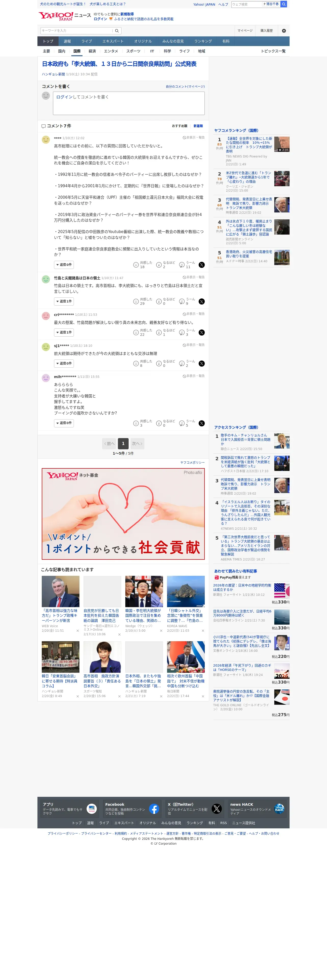Click the keyword search magnifier icon

tap(117, 31)
